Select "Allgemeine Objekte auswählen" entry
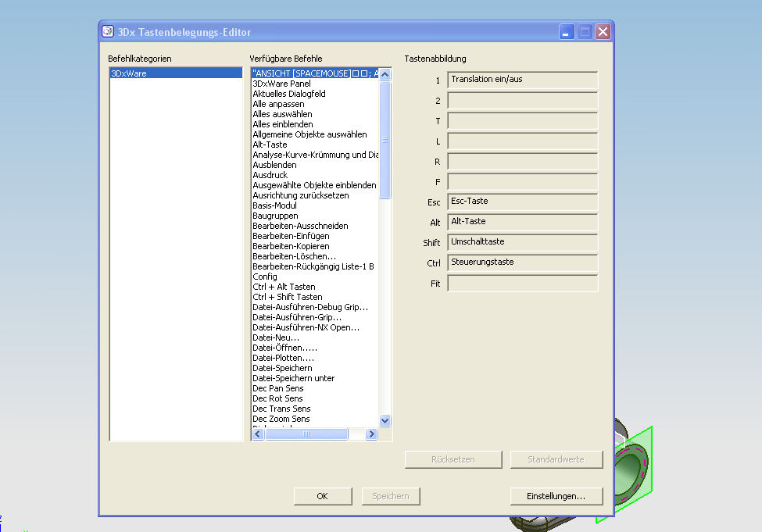Screen dimensions: 762x532 tap(314, 134)
